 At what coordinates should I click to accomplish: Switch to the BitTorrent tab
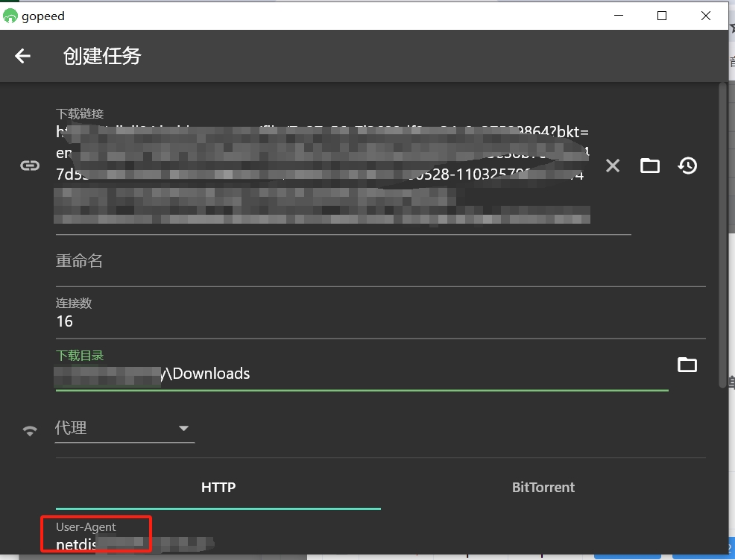tap(543, 488)
